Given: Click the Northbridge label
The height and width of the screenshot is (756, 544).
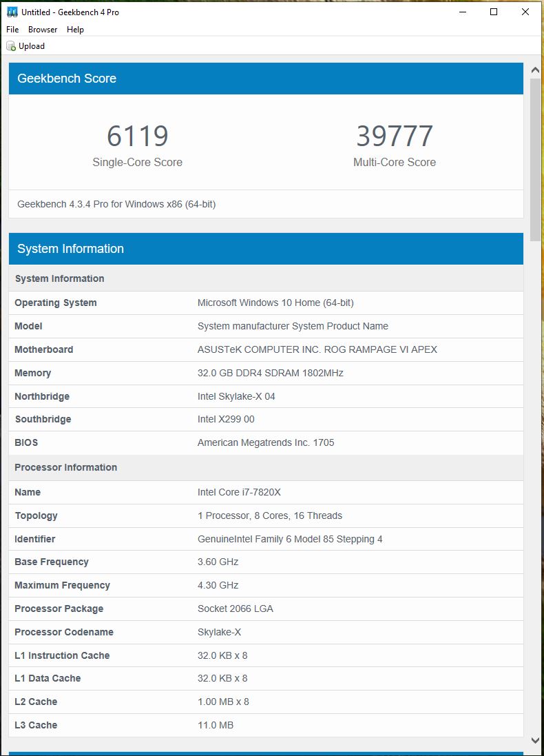Looking at the screenshot, I should click(x=42, y=396).
